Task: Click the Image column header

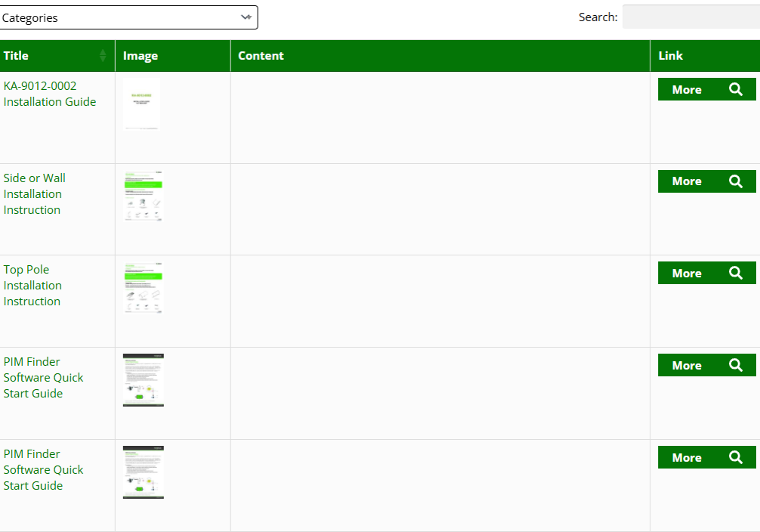Action: click(x=173, y=56)
